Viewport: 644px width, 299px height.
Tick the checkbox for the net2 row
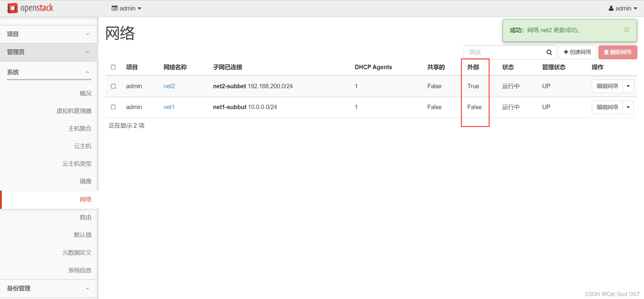pyautogui.click(x=113, y=86)
